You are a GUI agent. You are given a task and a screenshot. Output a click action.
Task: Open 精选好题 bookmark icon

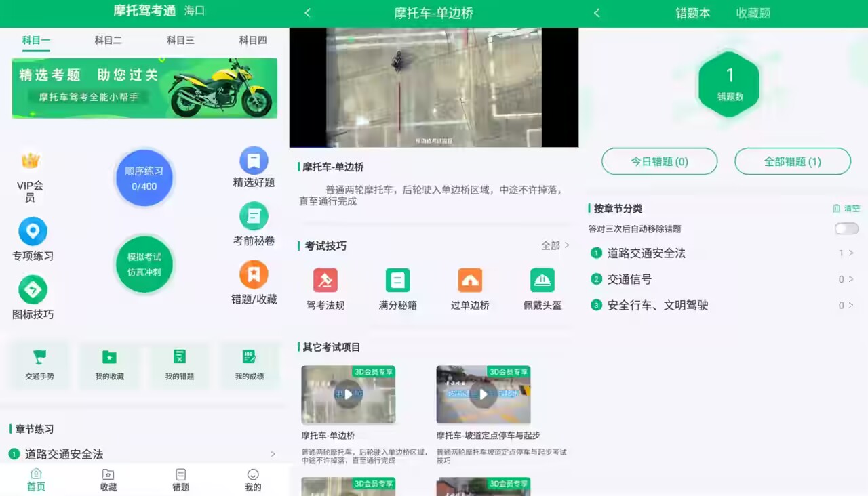click(x=254, y=161)
